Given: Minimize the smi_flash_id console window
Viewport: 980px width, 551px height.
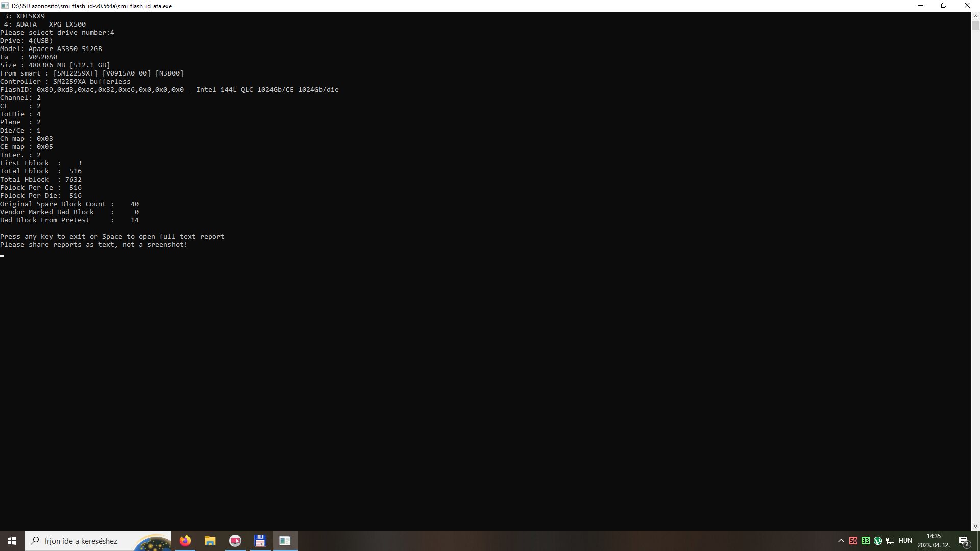Looking at the screenshot, I should (921, 6).
